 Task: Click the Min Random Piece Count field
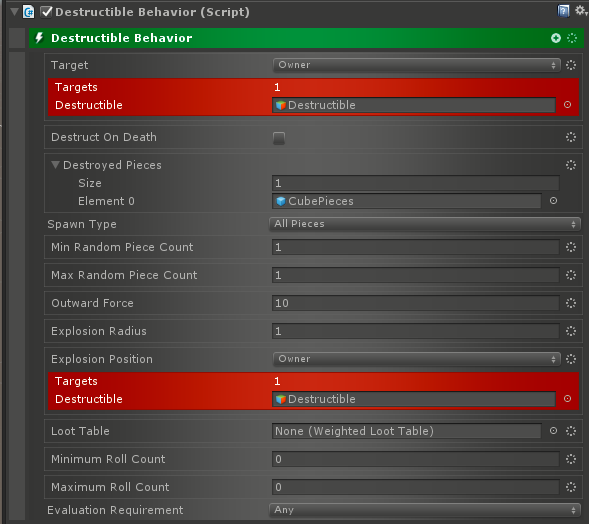click(415, 247)
